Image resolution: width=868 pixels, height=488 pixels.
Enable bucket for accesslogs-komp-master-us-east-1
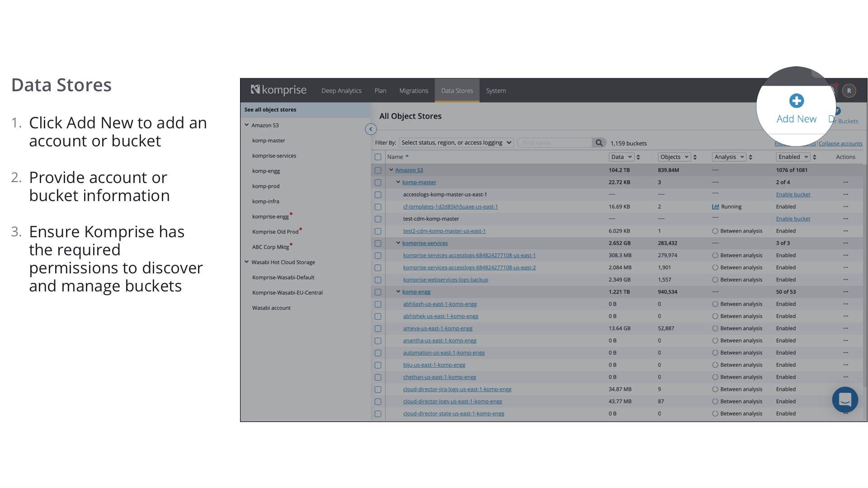point(793,195)
